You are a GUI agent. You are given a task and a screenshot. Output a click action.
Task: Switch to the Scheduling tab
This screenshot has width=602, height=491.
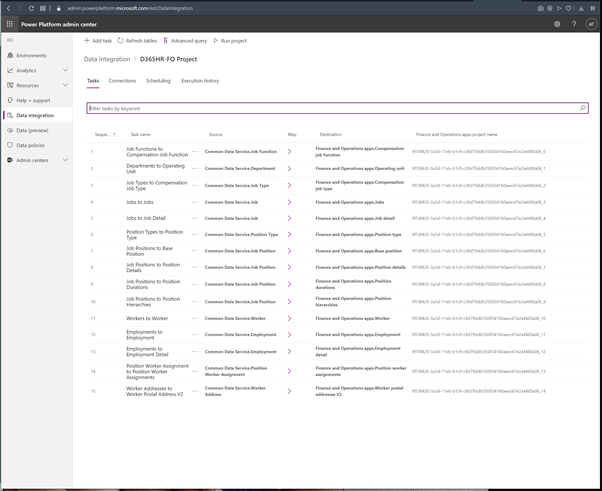pyautogui.click(x=158, y=81)
